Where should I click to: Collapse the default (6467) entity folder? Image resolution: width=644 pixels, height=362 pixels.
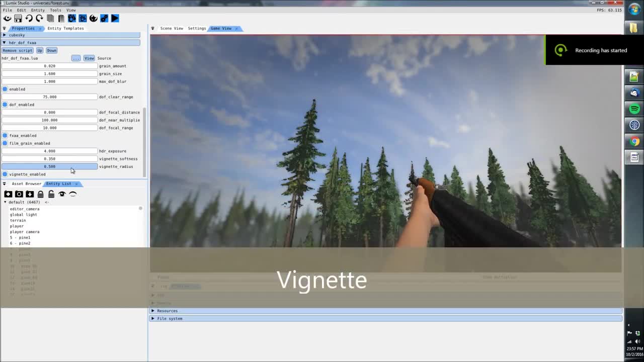(x=5, y=202)
